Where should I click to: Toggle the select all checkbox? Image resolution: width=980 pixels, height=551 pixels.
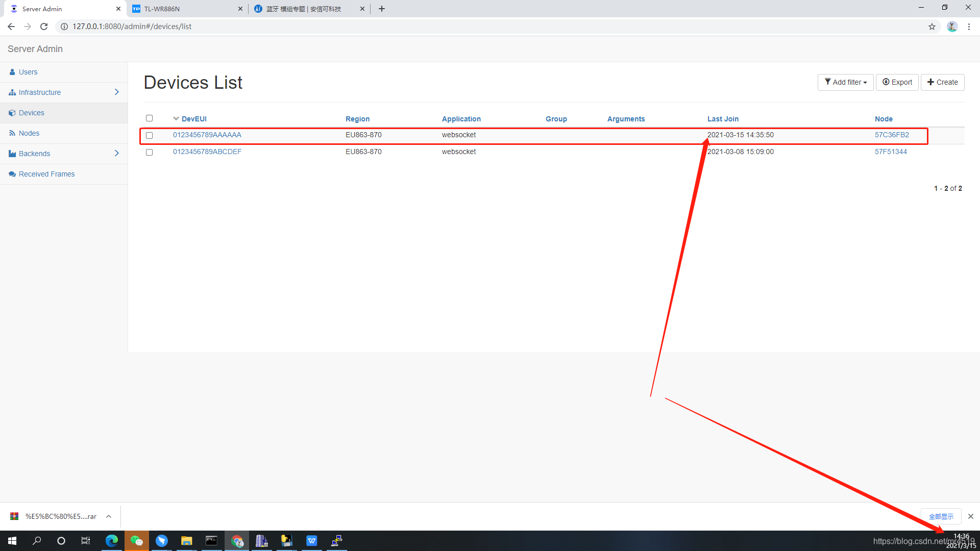point(149,118)
